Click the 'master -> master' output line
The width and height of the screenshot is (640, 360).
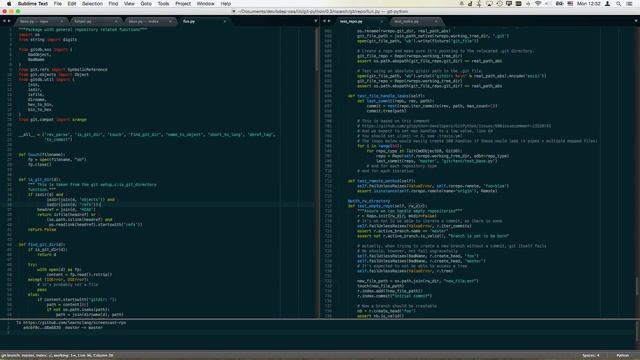point(63,327)
